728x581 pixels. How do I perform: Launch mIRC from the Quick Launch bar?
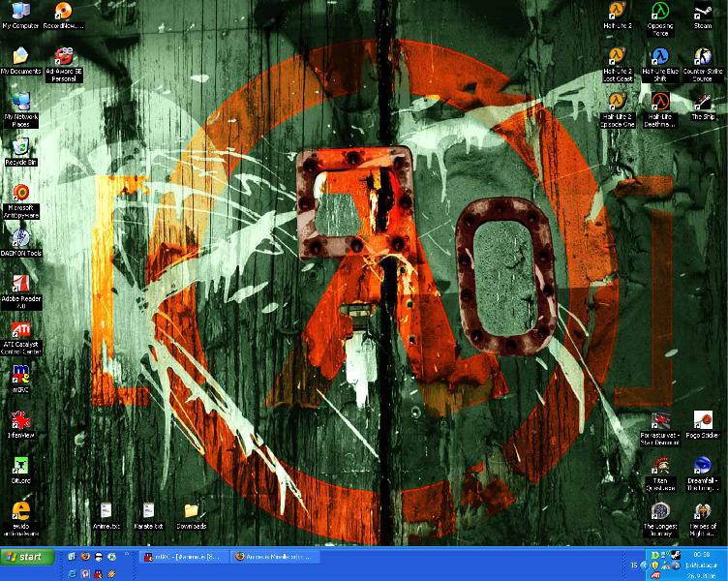[x=98, y=574]
